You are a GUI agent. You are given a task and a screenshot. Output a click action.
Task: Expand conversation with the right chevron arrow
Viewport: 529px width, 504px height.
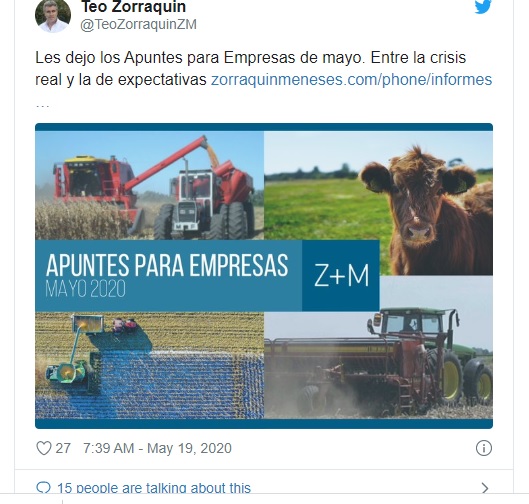point(485,488)
